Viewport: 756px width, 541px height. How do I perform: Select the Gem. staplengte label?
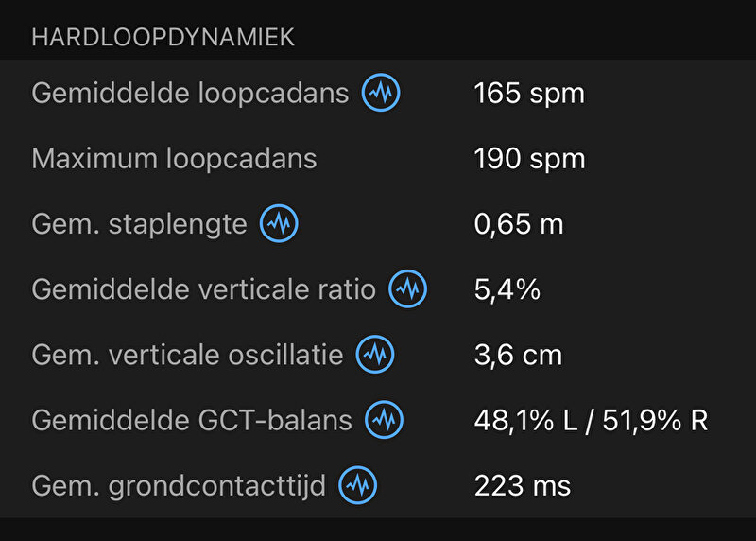tap(139, 224)
